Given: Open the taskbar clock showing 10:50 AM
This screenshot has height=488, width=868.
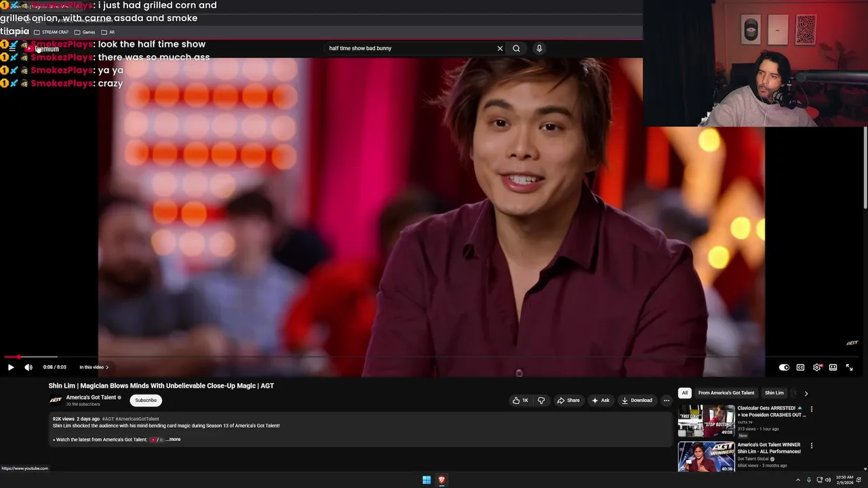Looking at the screenshot, I should tap(844, 480).
